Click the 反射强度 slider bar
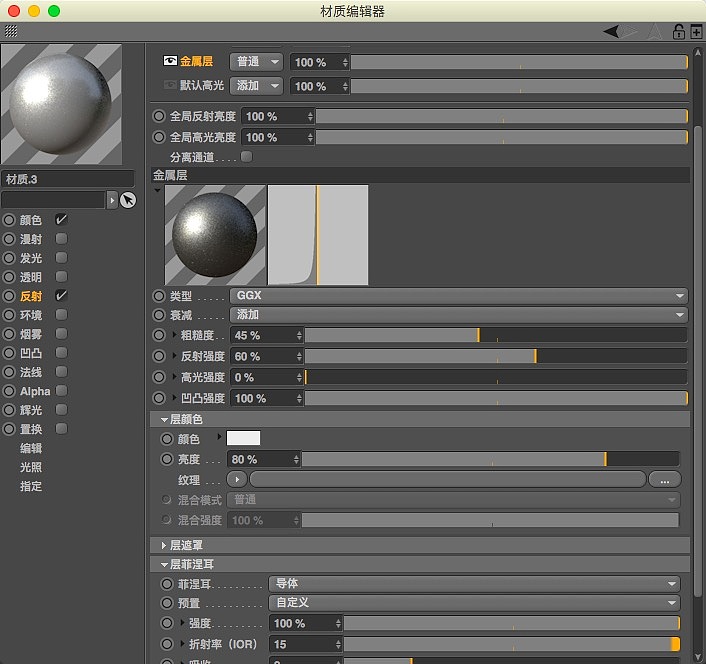Viewport: 706px width, 664px height. coord(496,357)
